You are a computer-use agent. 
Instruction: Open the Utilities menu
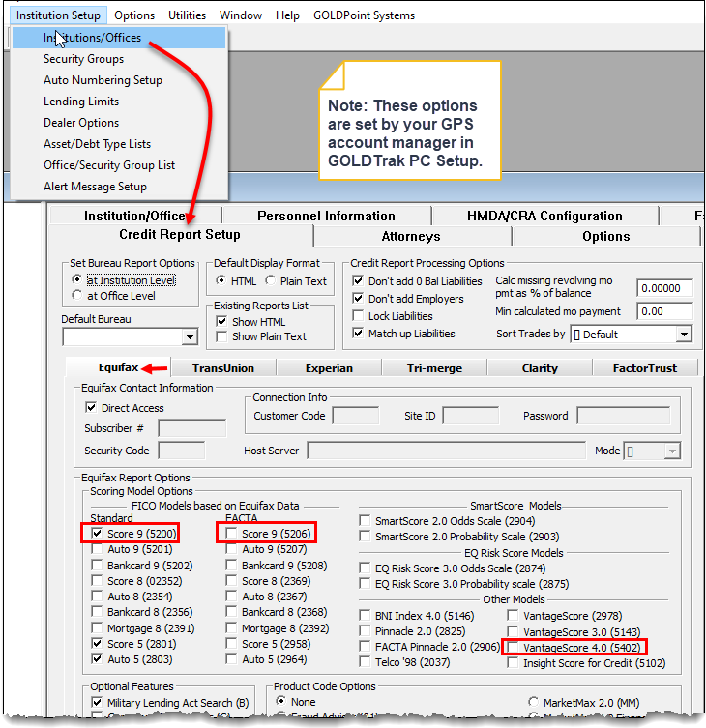click(187, 15)
